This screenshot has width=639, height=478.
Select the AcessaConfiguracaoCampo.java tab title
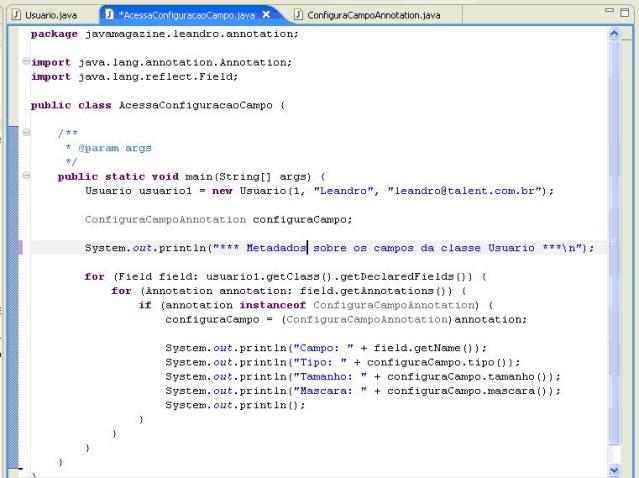point(186,15)
